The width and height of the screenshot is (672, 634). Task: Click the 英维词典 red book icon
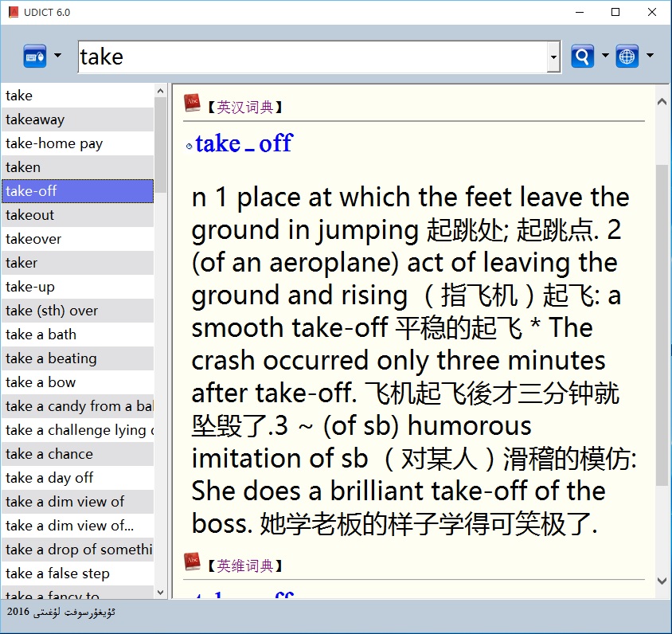(192, 562)
